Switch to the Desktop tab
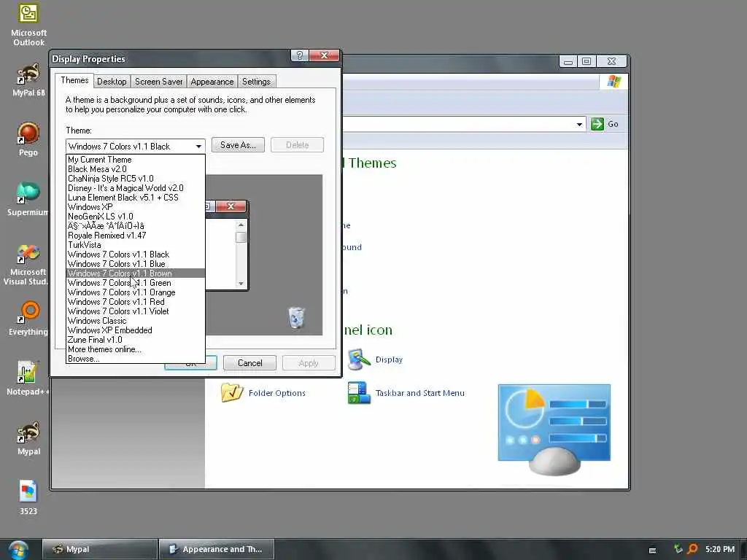This screenshot has height=560, width=747. tap(112, 82)
